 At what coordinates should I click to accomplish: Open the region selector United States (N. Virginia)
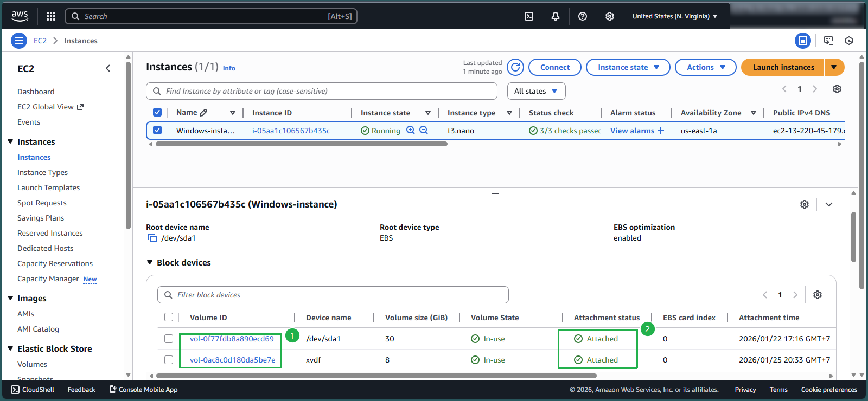(675, 16)
